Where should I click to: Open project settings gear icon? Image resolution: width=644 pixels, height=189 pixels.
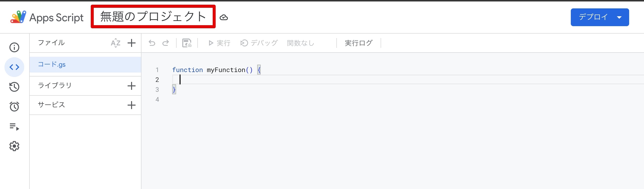(14, 146)
